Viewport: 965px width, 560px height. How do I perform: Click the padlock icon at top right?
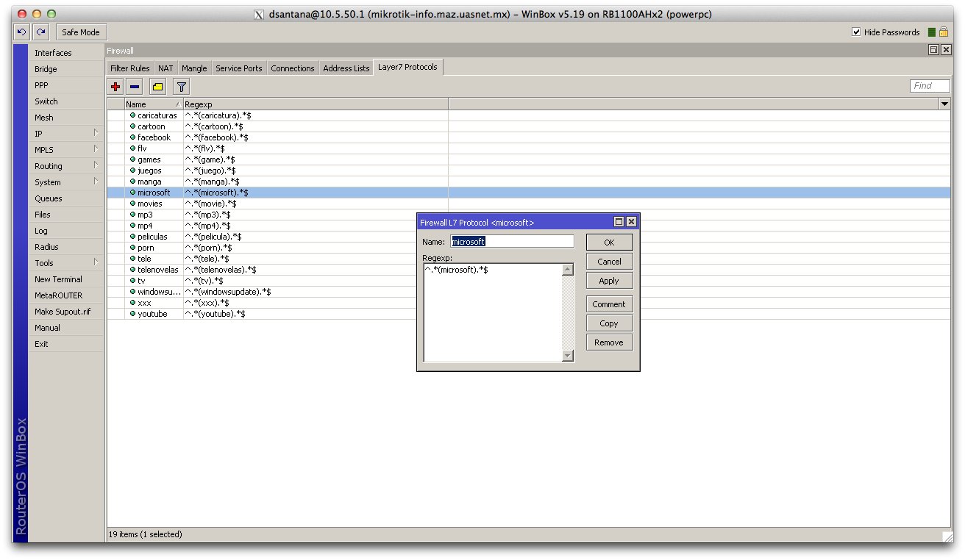[943, 32]
